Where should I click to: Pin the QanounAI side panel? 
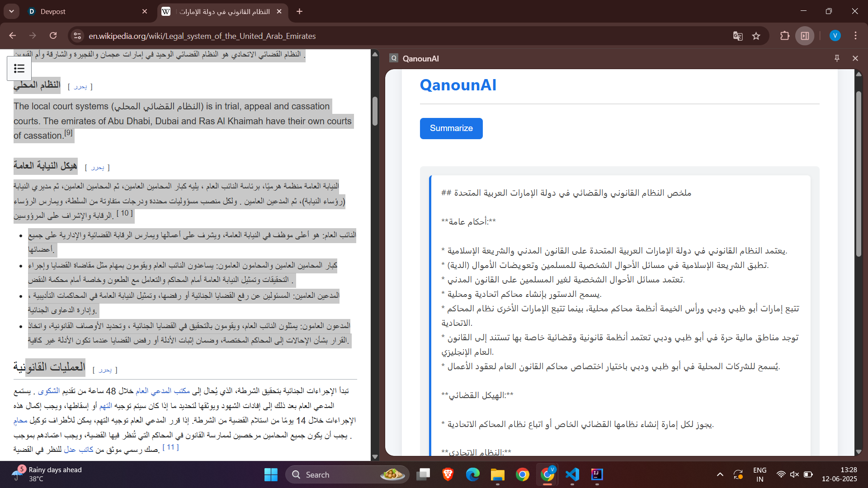coord(837,58)
